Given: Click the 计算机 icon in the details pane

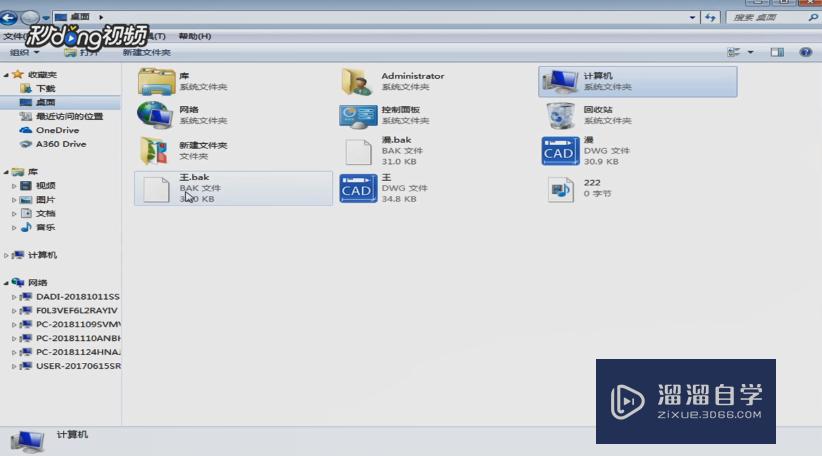Looking at the screenshot, I should [27, 441].
